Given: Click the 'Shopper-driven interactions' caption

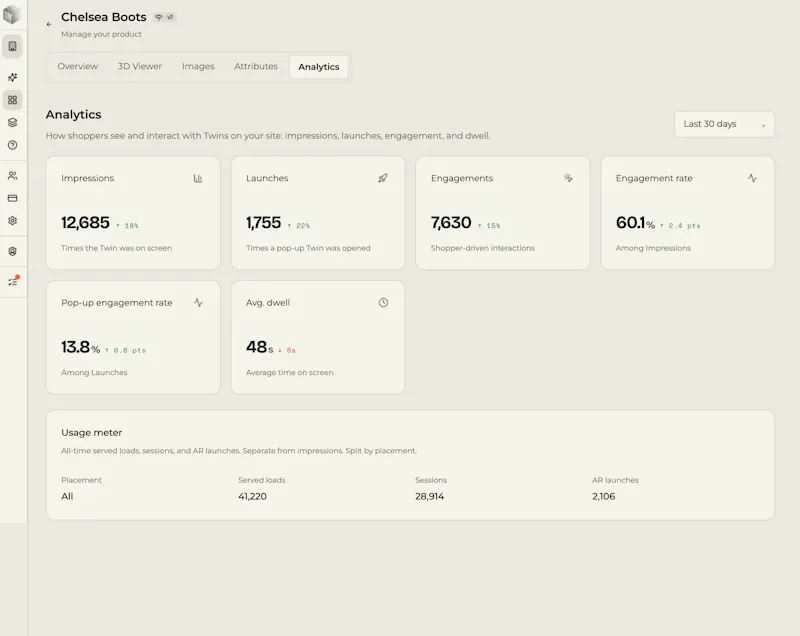Looking at the screenshot, I should point(483,248).
